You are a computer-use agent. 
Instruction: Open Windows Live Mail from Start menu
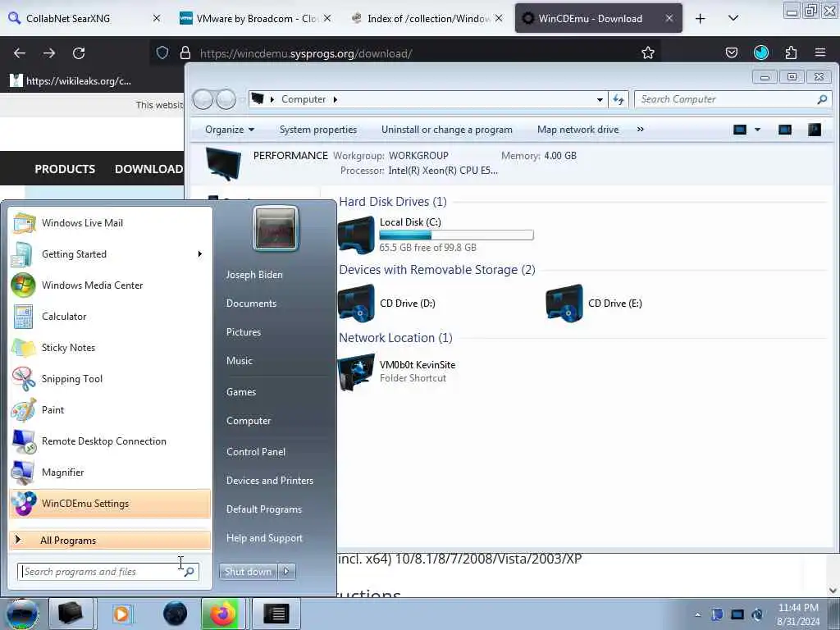[110, 223]
